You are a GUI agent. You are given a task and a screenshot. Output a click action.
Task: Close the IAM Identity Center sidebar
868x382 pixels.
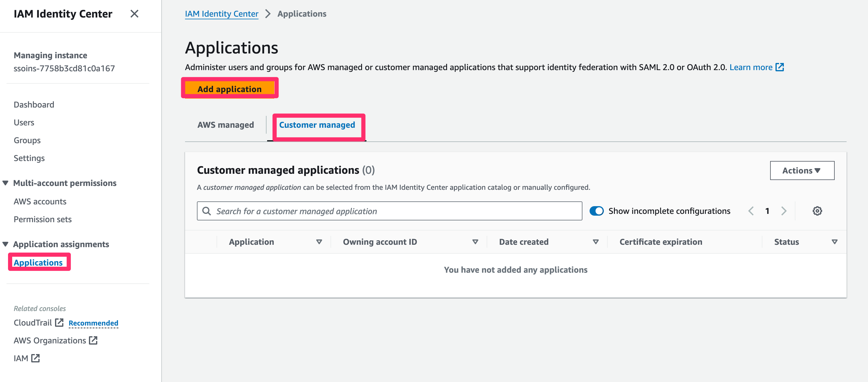click(x=134, y=14)
